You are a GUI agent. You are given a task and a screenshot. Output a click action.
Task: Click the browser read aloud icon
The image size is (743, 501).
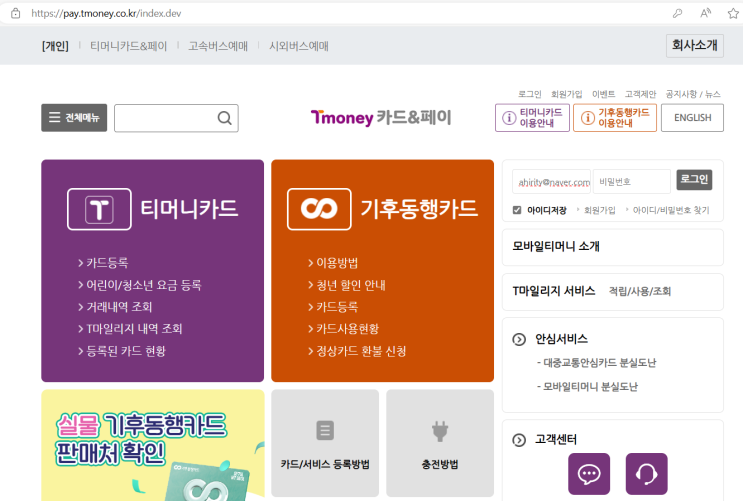706,13
